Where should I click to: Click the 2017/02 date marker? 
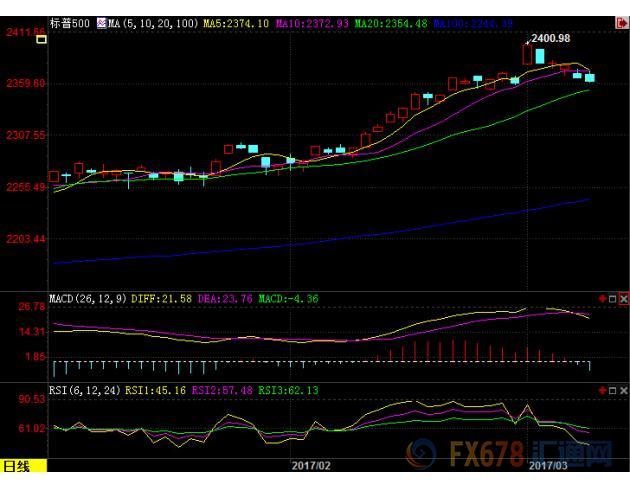(x=311, y=466)
